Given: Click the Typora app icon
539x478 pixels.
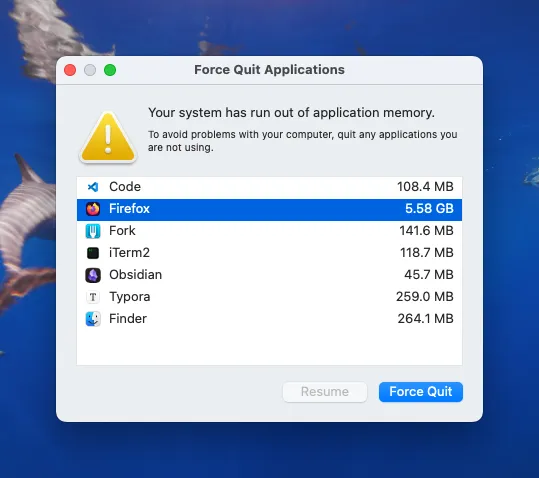Looking at the screenshot, I should (93, 297).
